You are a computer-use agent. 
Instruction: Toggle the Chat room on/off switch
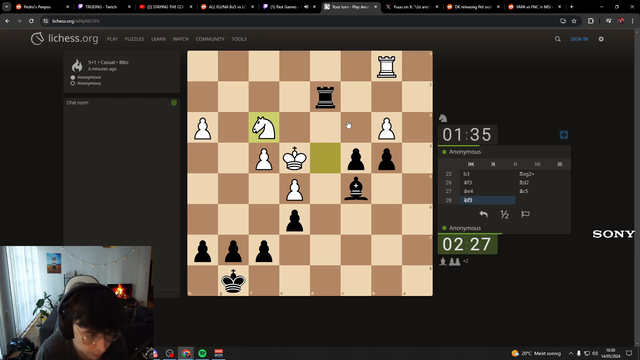174,103
